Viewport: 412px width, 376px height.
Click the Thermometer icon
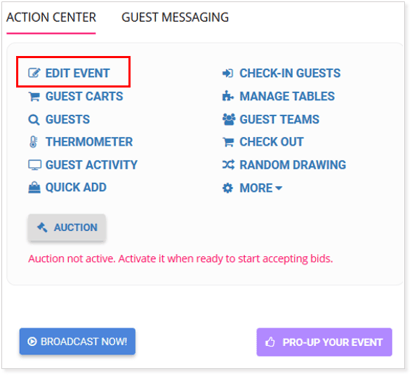[x=33, y=142]
